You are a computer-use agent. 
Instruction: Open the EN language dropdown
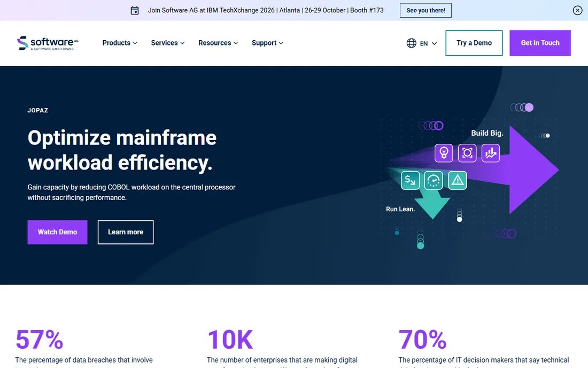[422, 43]
